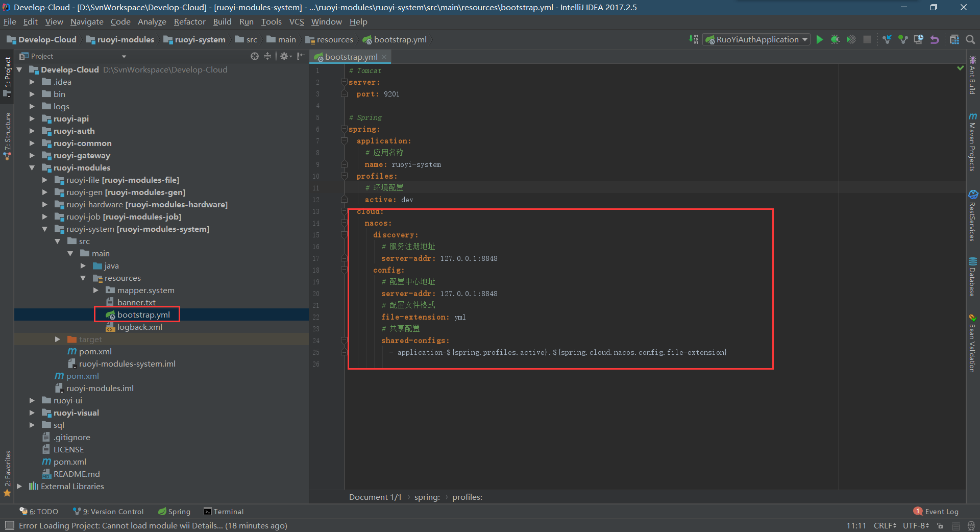Fold the server: block in editor gutter
Viewport: 980px width, 532px height.
coord(344,82)
